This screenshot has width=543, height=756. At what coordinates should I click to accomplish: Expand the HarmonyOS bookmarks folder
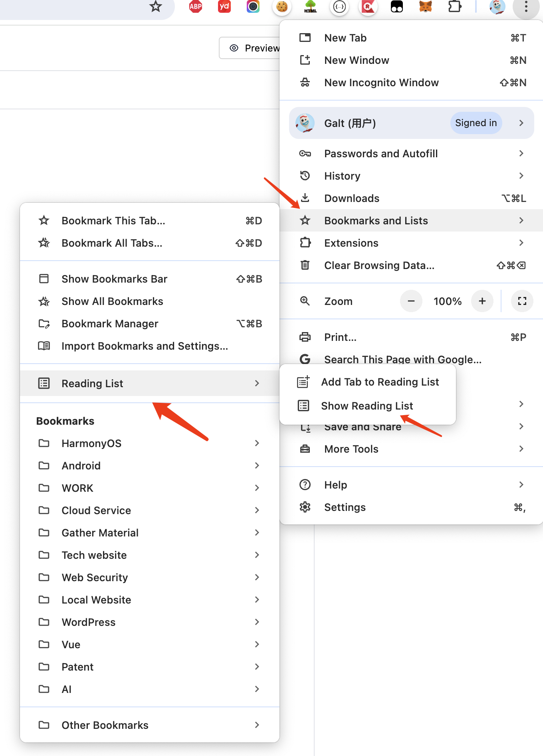[91, 443]
